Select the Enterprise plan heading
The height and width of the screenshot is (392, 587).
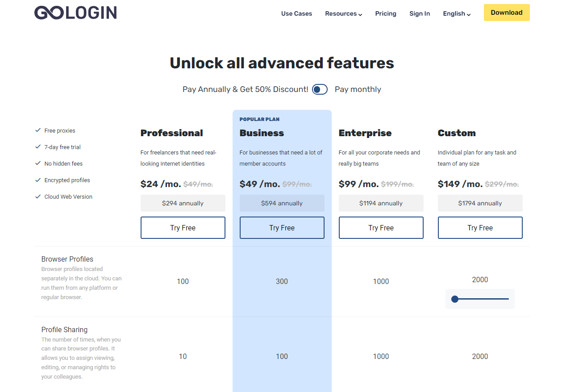coord(365,133)
